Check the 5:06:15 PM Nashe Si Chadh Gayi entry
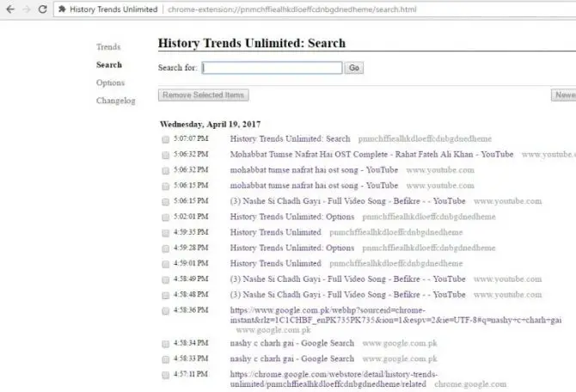Screen dimensions: 576x392 166,202
